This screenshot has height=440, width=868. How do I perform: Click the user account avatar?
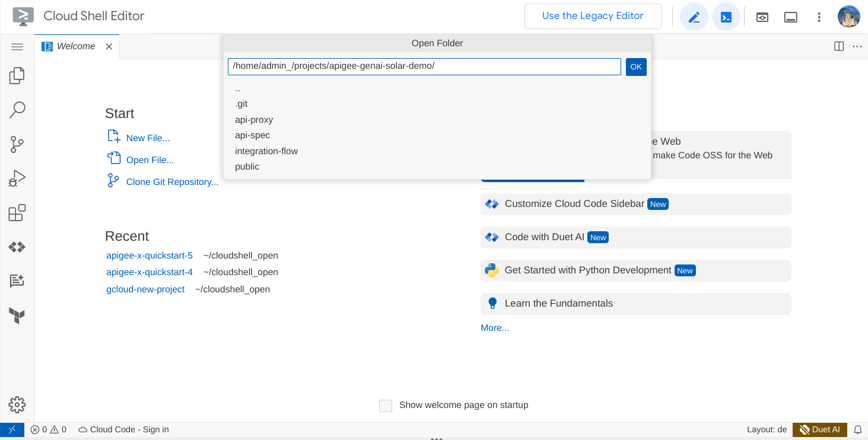(849, 17)
